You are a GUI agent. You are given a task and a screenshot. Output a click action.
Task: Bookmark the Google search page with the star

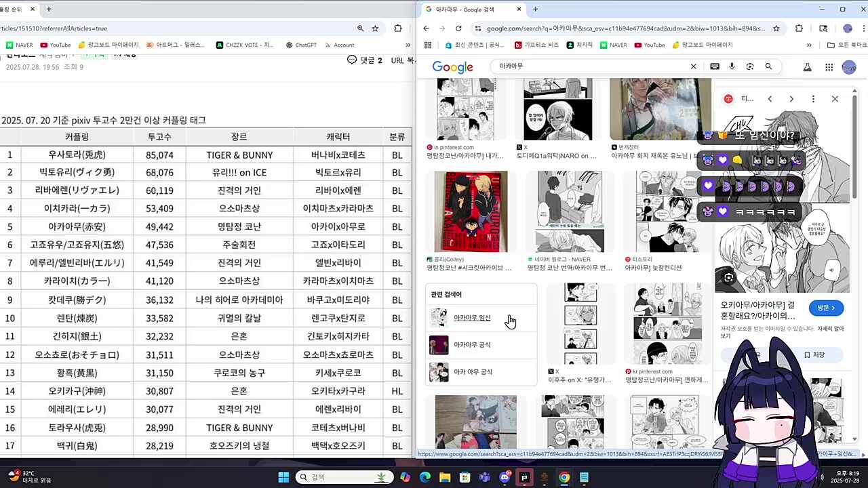tap(776, 28)
